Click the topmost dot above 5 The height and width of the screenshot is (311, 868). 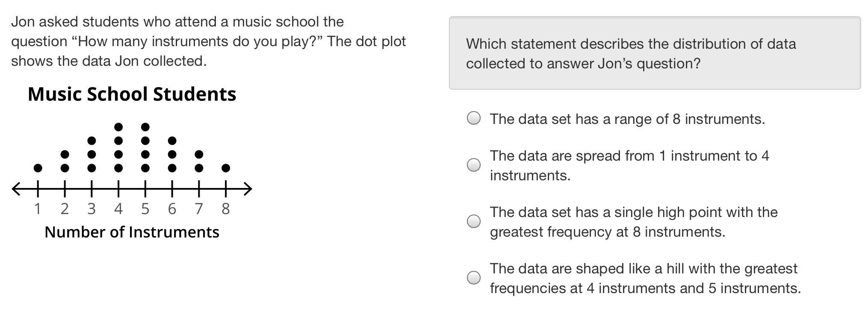[145, 127]
